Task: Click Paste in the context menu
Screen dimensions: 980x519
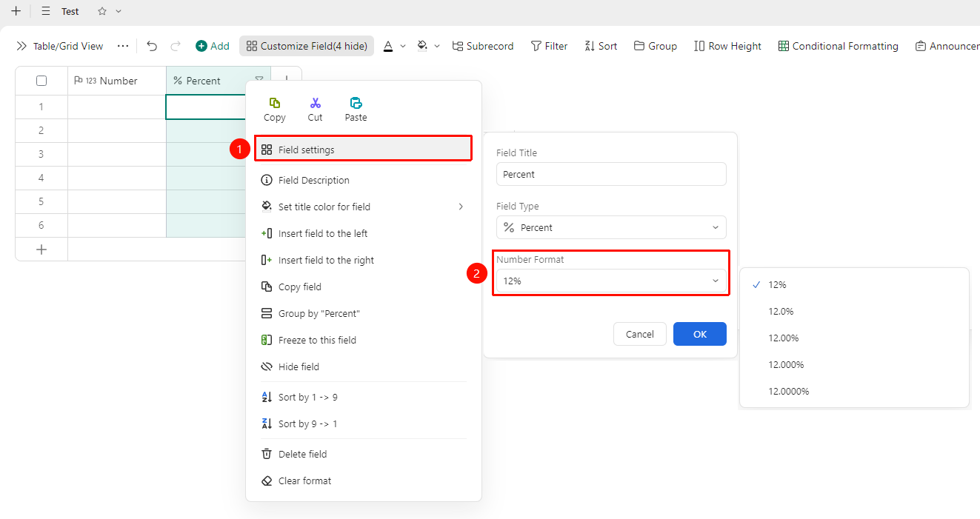Action: (x=356, y=110)
